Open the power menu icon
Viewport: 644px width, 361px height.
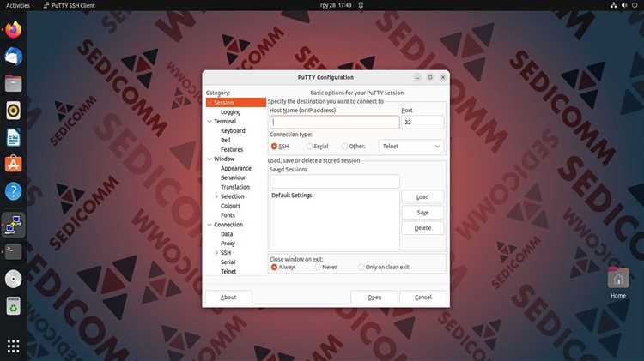(635, 5)
